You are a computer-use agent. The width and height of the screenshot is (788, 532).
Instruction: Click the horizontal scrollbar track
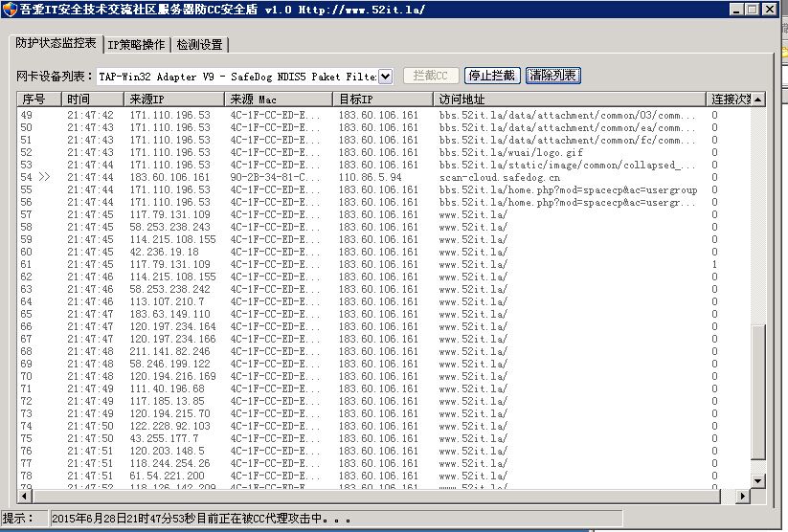(729, 497)
